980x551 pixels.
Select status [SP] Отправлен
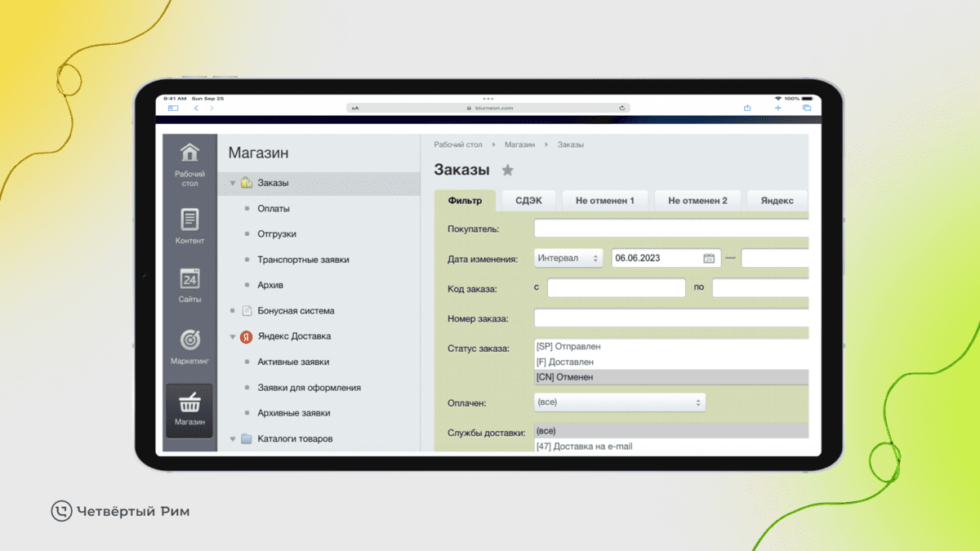click(671, 347)
